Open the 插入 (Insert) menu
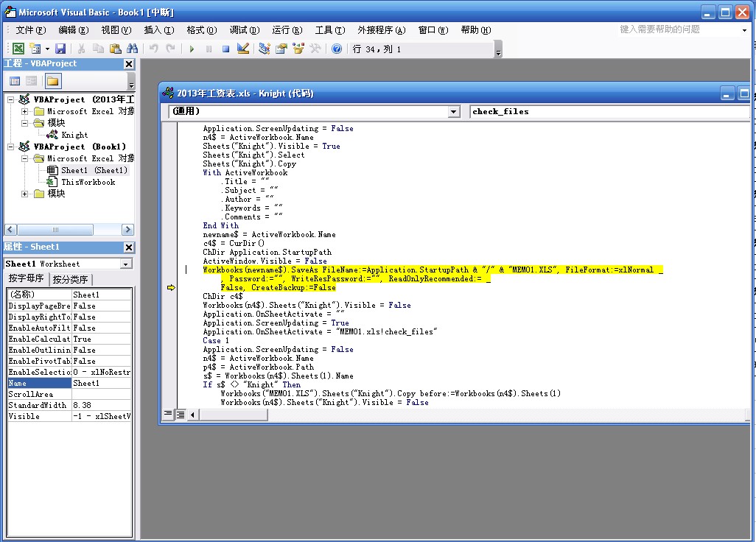The width and height of the screenshot is (756, 542). pyautogui.click(x=159, y=30)
